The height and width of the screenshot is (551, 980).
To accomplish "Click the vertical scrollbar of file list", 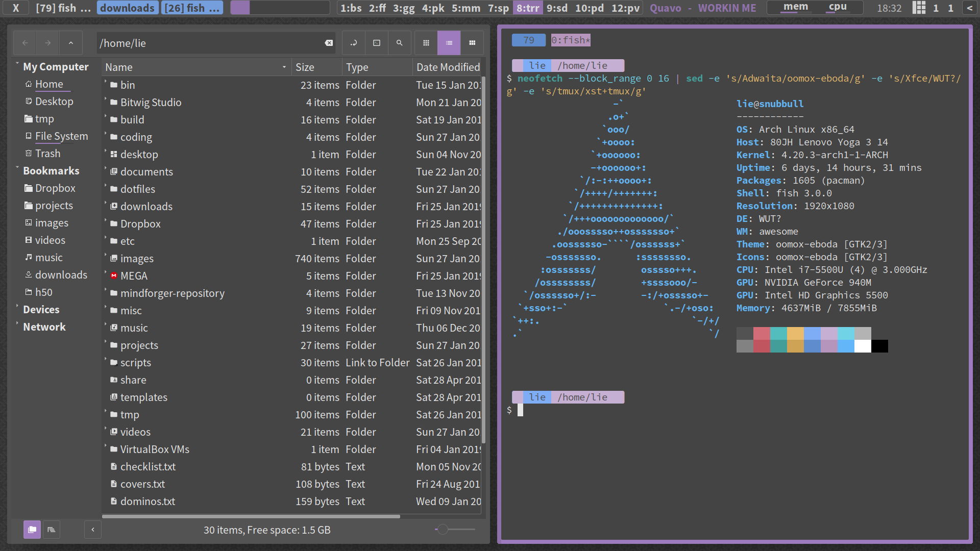I will pos(483,260).
